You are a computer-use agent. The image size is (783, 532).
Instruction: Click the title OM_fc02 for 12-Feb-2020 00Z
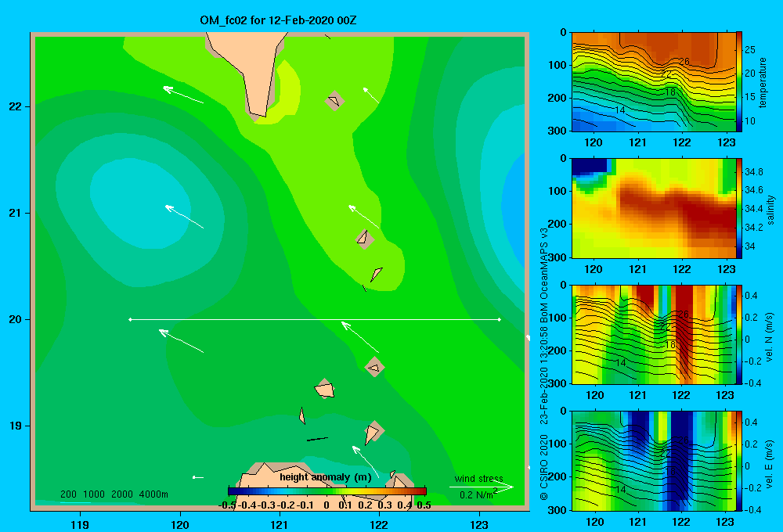(278, 21)
